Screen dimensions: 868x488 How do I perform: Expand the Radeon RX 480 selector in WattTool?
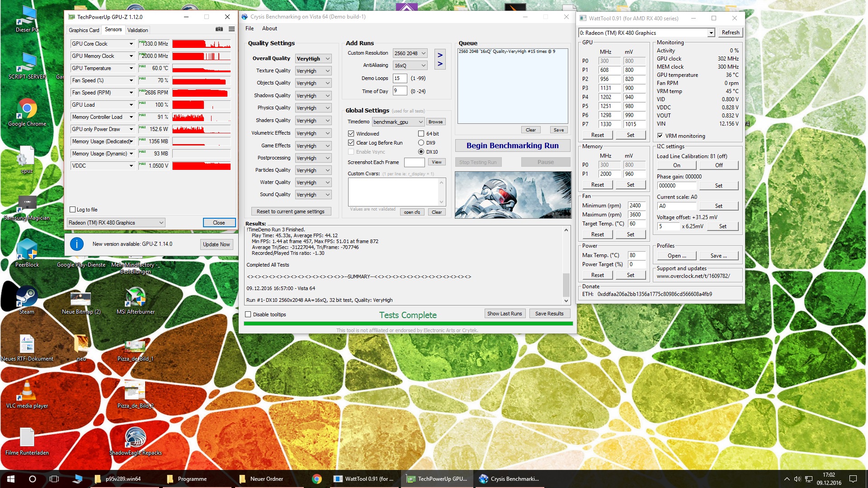point(711,33)
